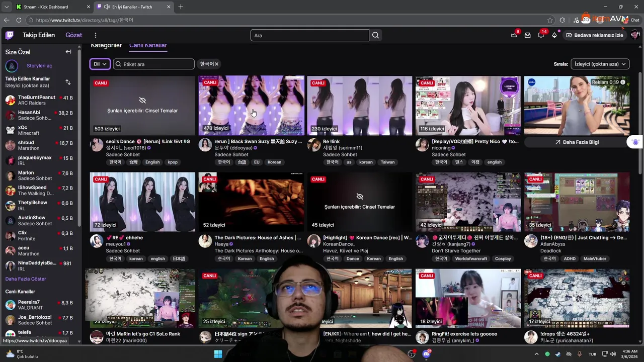Open the user profile avatar menu
644x362 pixels.
pyautogui.click(x=634, y=35)
